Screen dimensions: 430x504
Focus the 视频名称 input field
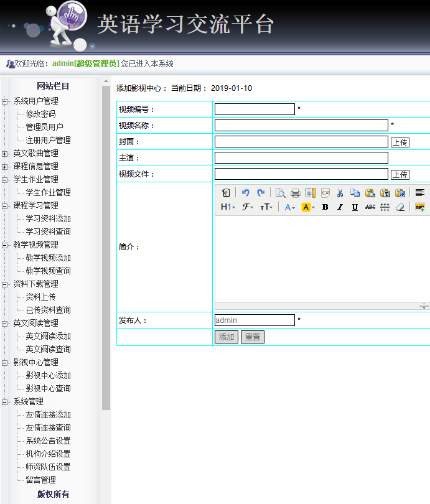301,125
